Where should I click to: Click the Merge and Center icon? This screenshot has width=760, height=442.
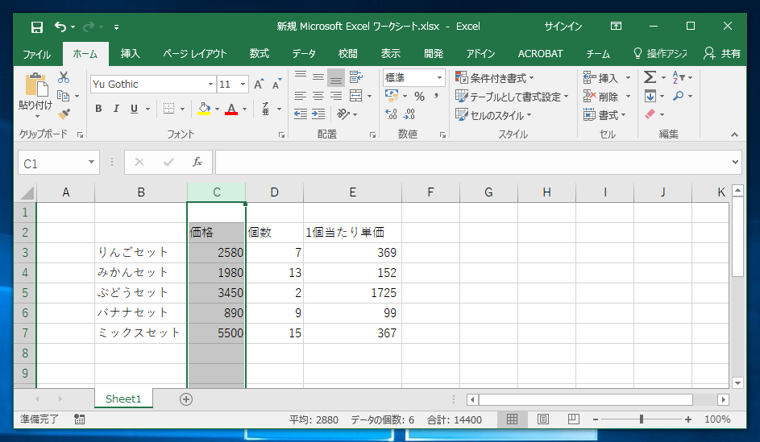coord(356,95)
